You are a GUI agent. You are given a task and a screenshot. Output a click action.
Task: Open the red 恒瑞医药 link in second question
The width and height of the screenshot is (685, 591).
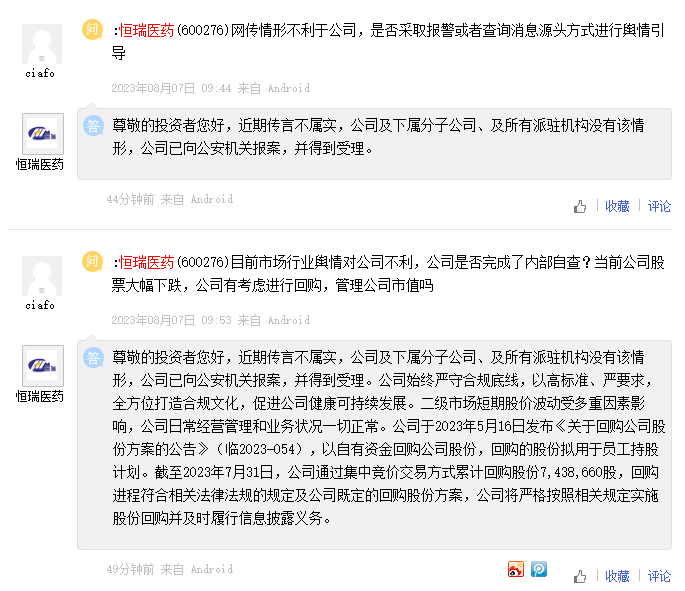(x=147, y=263)
